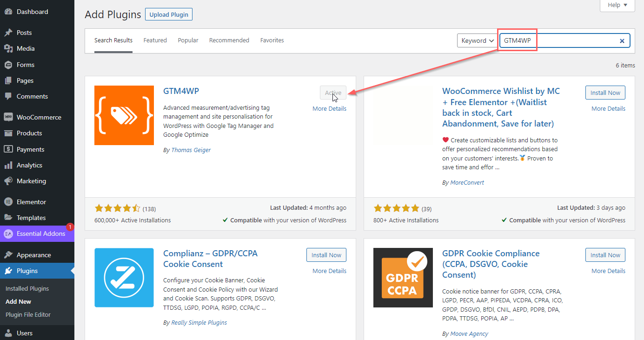Click the Media library icon

[x=8, y=48]
